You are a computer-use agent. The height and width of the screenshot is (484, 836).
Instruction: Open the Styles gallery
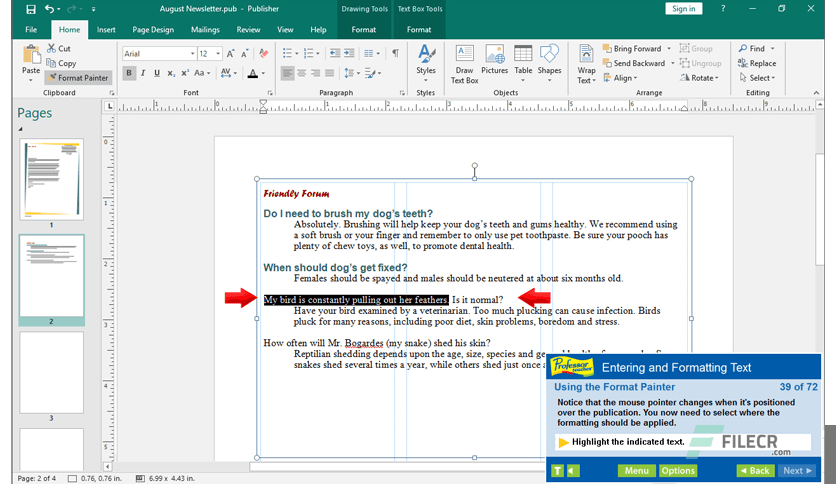(425, 63)
